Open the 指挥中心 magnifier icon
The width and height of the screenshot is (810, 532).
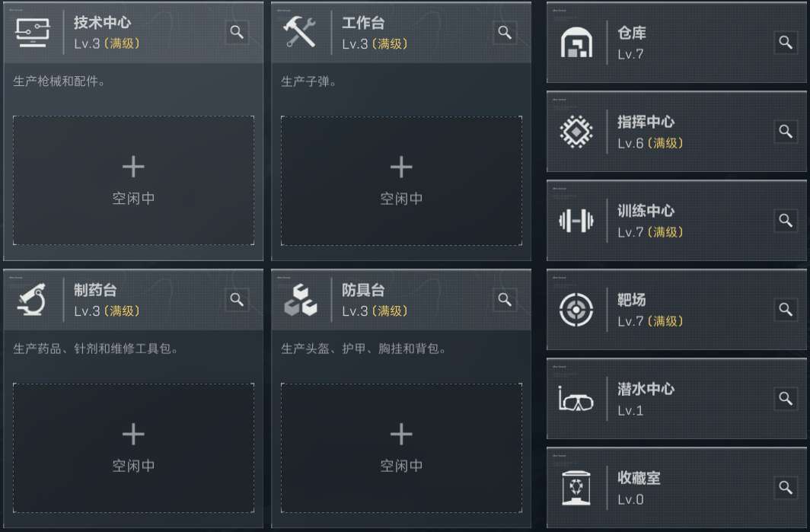(x=786, y=131)
